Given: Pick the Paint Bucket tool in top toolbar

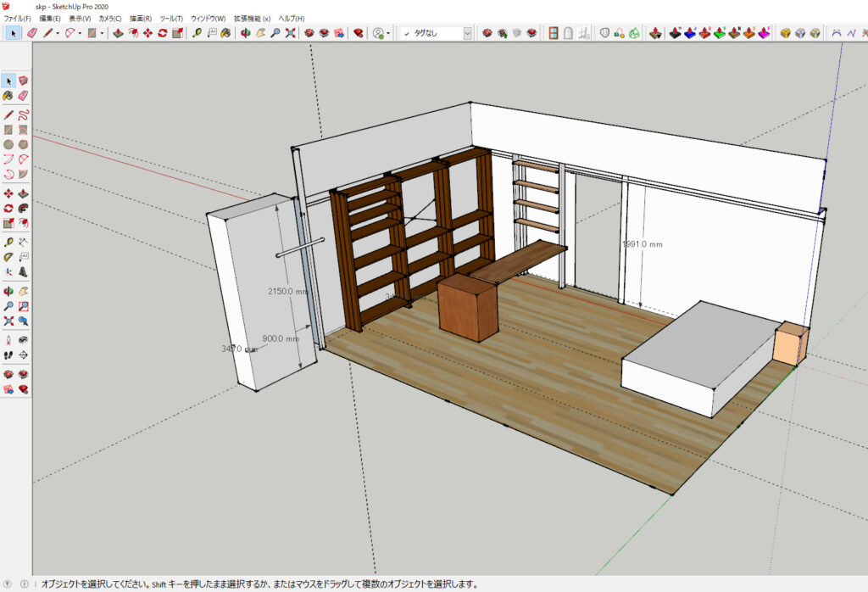Looking at the screenshot, I should coord(226,33).
